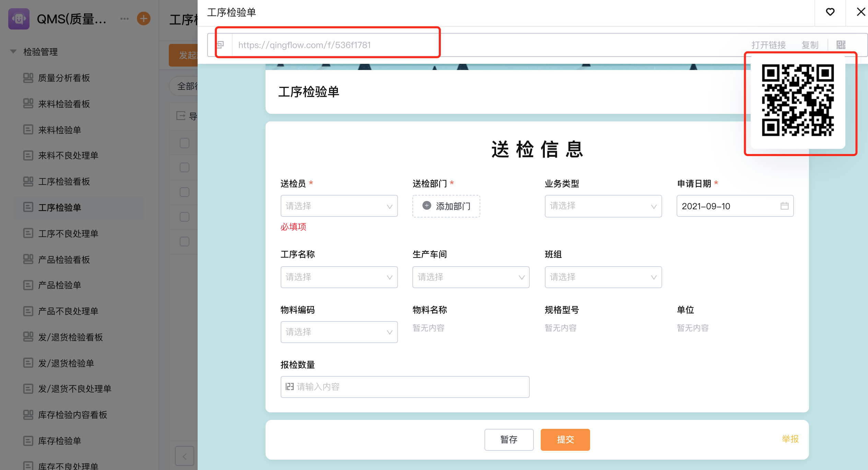Click the 暂存 save draft button
868x470 pixels.
point(509,439)
